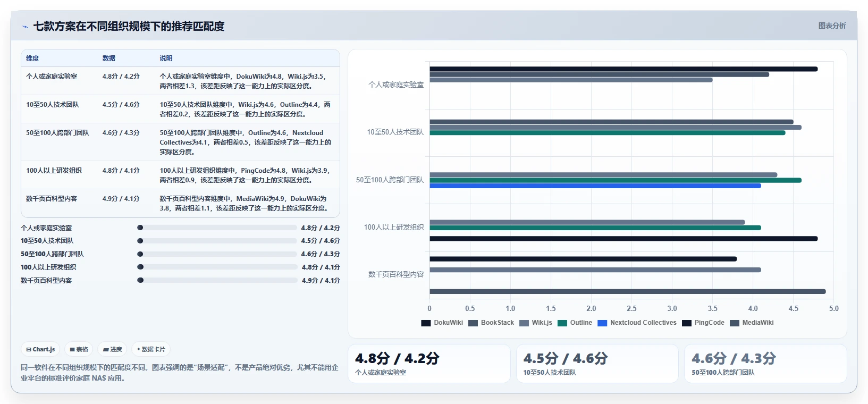Click progress bar for 50至100人跨部门团队
Screen dimensions: 868x404
pyautogui.click(x=217, y=254)
